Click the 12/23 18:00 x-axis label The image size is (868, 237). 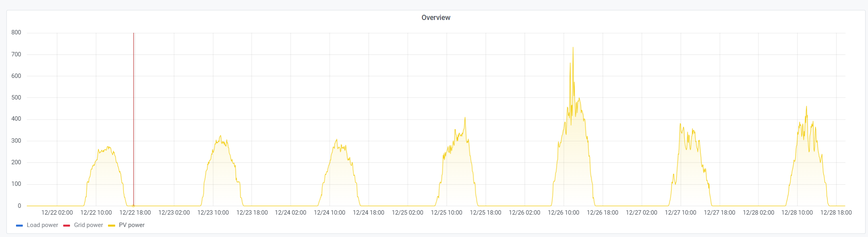(x=252, y=213)
